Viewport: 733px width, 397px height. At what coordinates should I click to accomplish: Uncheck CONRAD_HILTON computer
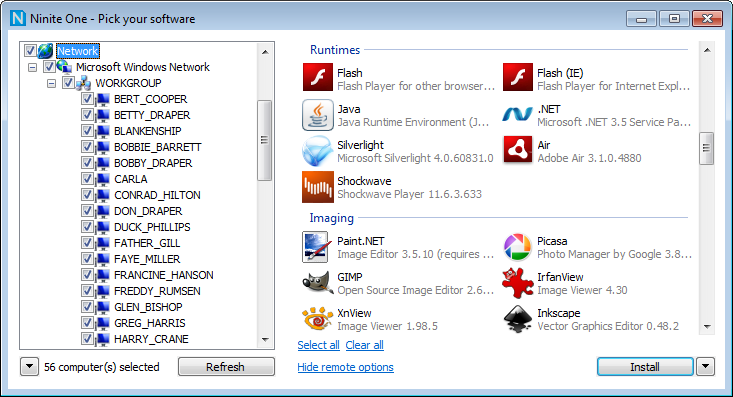[x=87, y=195]
